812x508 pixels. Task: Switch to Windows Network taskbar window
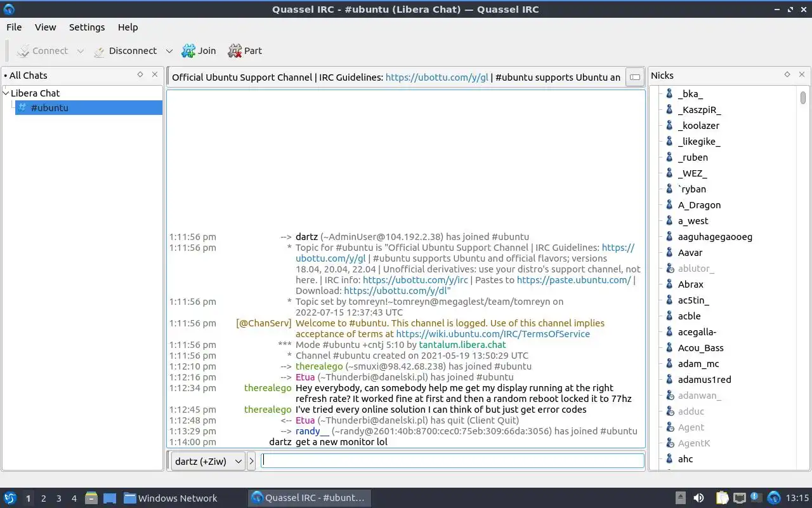point(170,498)
